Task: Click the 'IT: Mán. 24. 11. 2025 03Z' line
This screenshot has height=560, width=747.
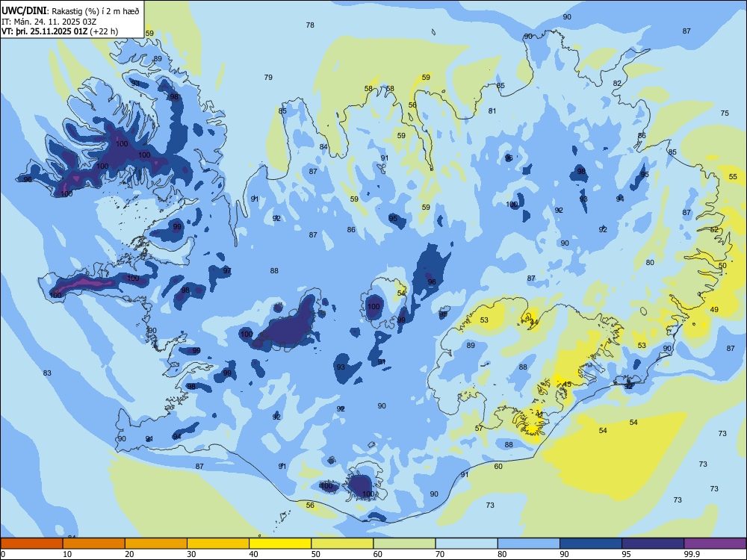Action: [x=49, y=22]
